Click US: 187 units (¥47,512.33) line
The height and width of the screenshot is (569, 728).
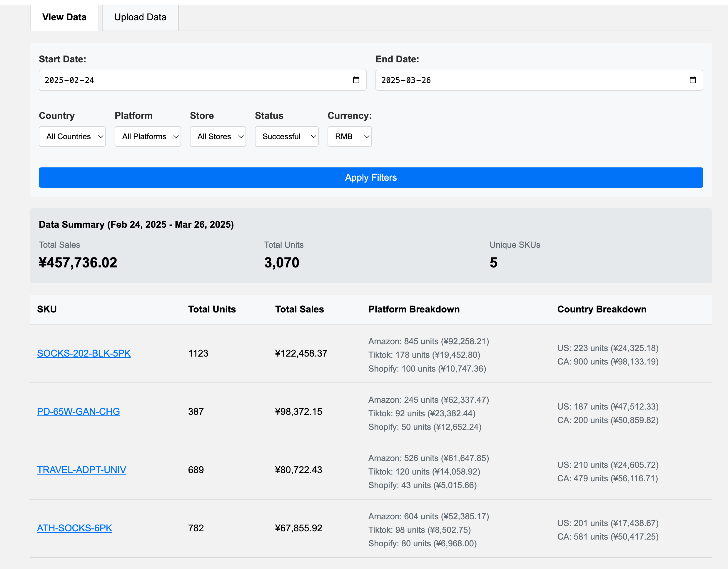pyautogui.click(x=608, y=407)
